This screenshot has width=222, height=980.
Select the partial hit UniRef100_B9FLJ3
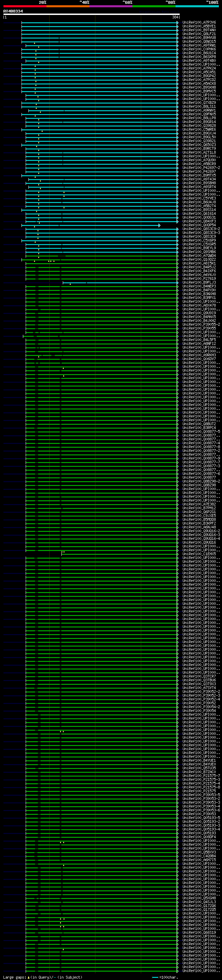(199, 283)
